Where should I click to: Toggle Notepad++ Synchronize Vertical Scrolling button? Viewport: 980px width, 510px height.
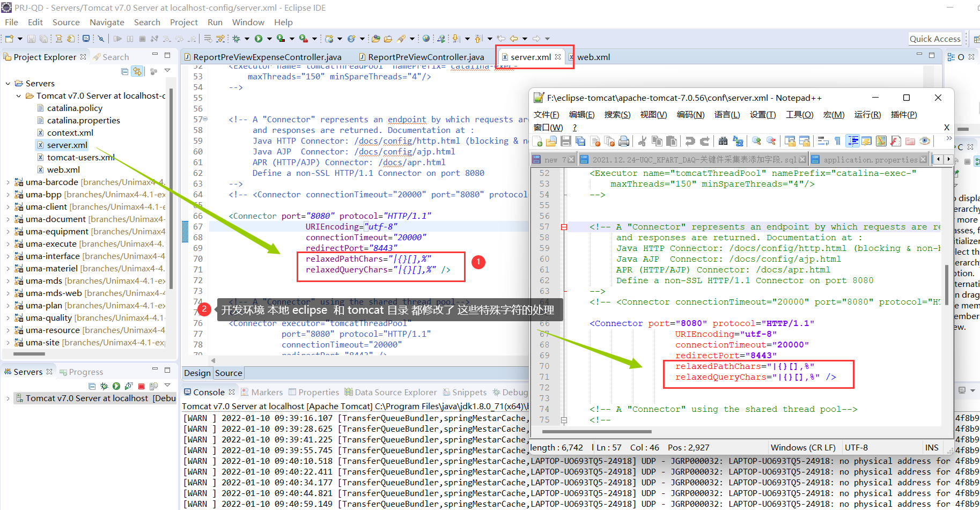click(x=790, y=141)
